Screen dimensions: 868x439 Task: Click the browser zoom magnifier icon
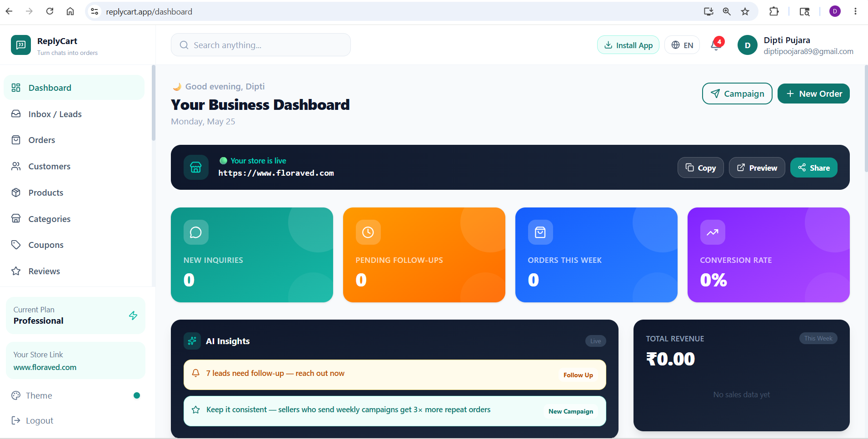[x=727, y=11]
